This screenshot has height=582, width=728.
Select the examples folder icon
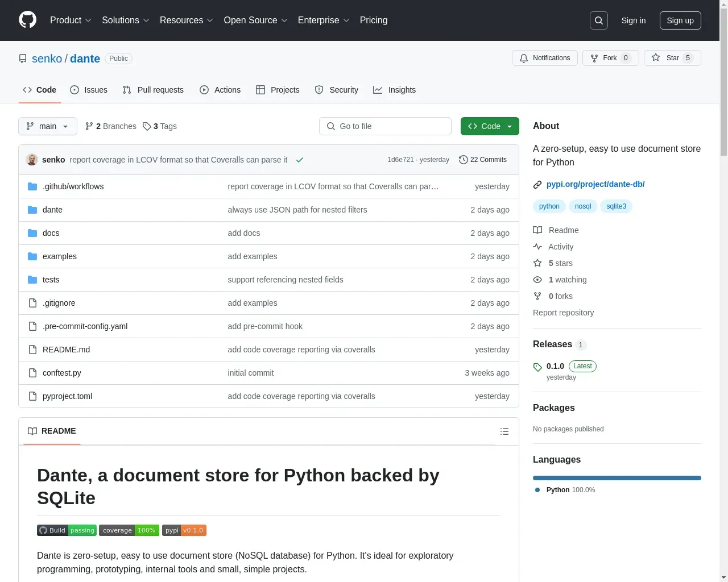32,256
